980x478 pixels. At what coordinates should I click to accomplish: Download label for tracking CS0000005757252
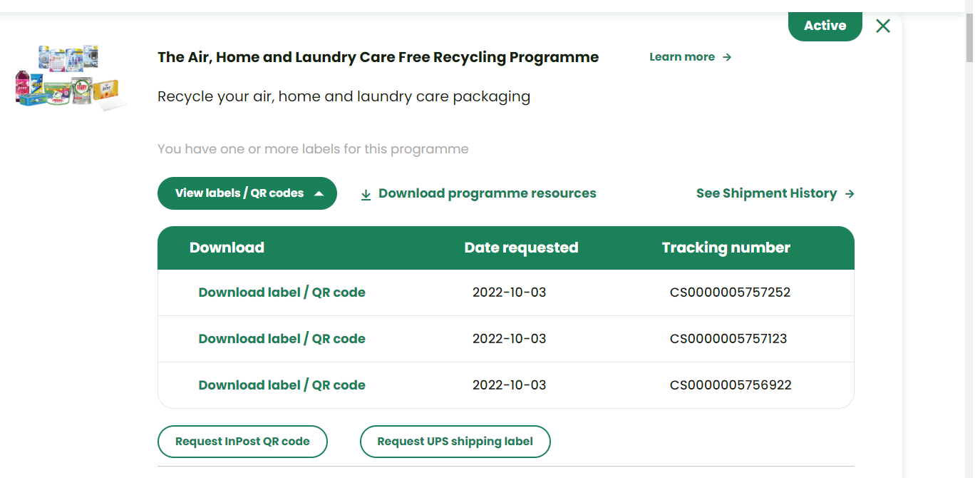click(282, 293)
